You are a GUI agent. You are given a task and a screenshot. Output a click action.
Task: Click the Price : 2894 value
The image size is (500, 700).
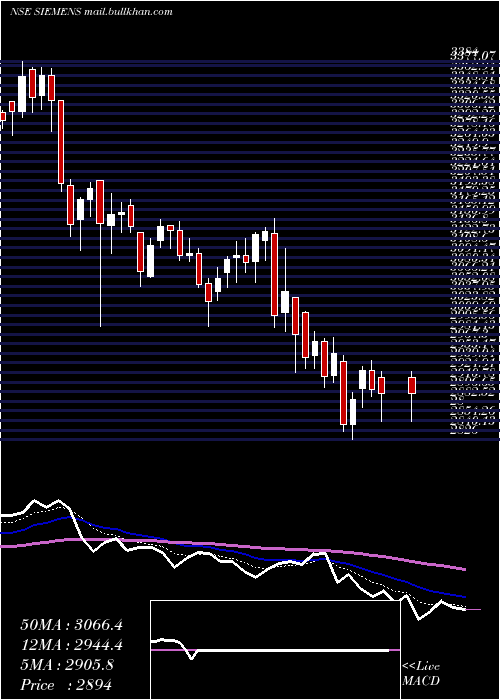pyautogui.click(x=66, y=685)
